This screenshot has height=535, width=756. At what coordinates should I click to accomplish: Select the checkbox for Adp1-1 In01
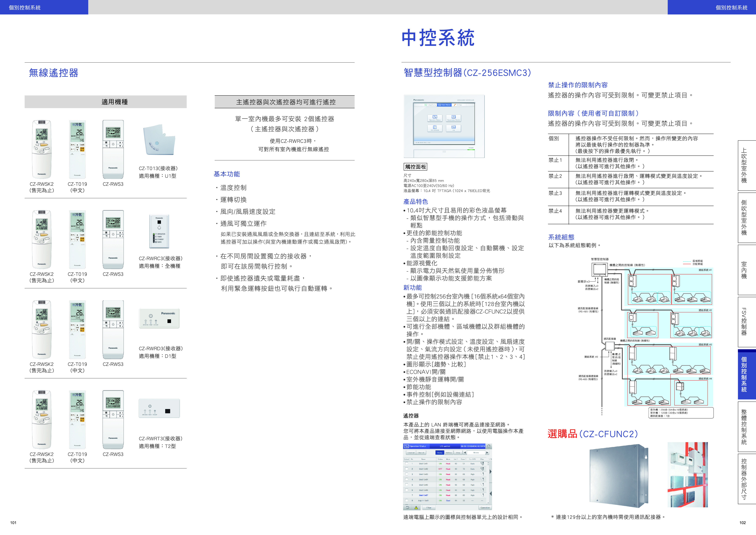tap(407, 500)
